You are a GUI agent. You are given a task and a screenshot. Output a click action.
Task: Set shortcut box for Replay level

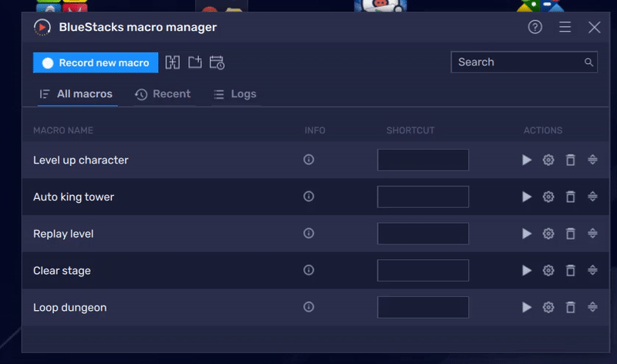423,234
